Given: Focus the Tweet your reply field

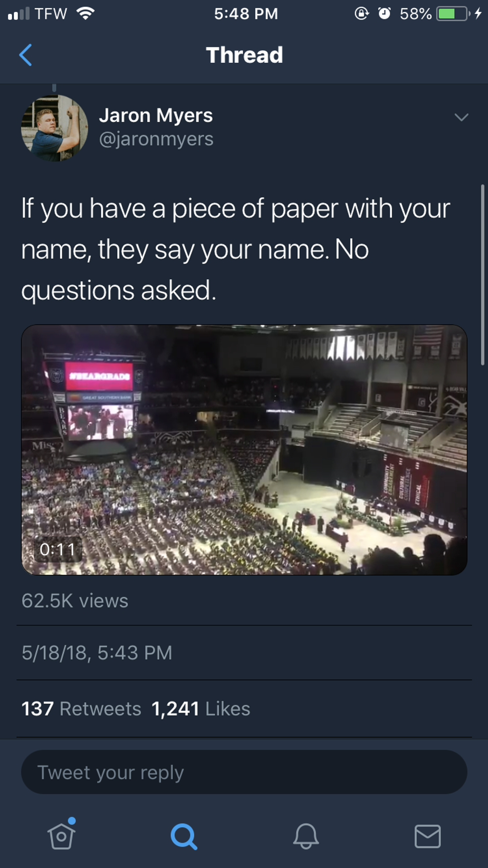Looking at the screenshot, I should pos(244,772).
